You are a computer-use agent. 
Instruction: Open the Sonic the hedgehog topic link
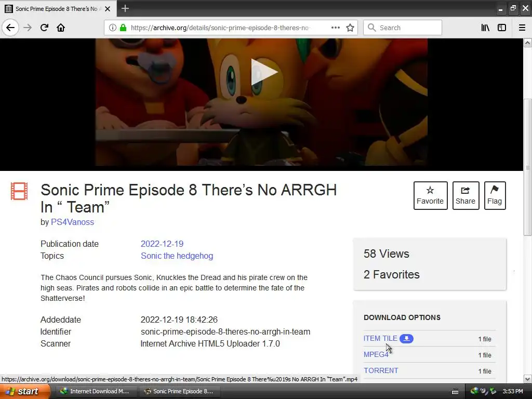(x=177, y=256)
